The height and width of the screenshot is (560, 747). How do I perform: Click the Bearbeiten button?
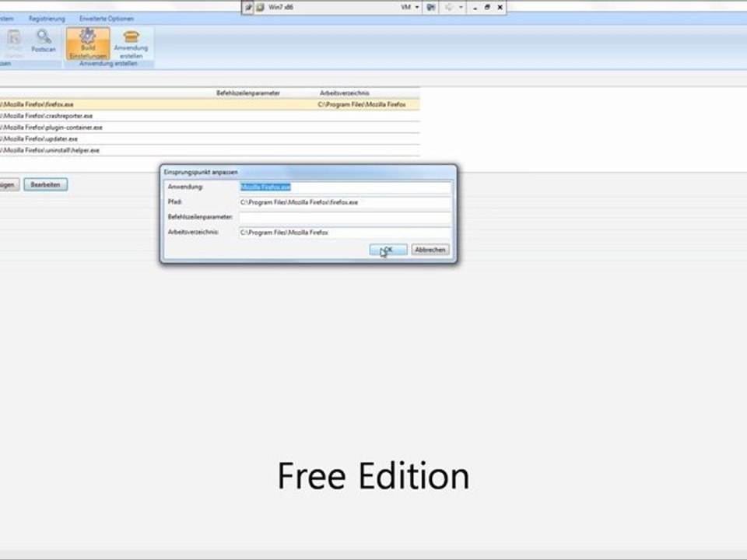pyautogui.click(x=46, y=184)
